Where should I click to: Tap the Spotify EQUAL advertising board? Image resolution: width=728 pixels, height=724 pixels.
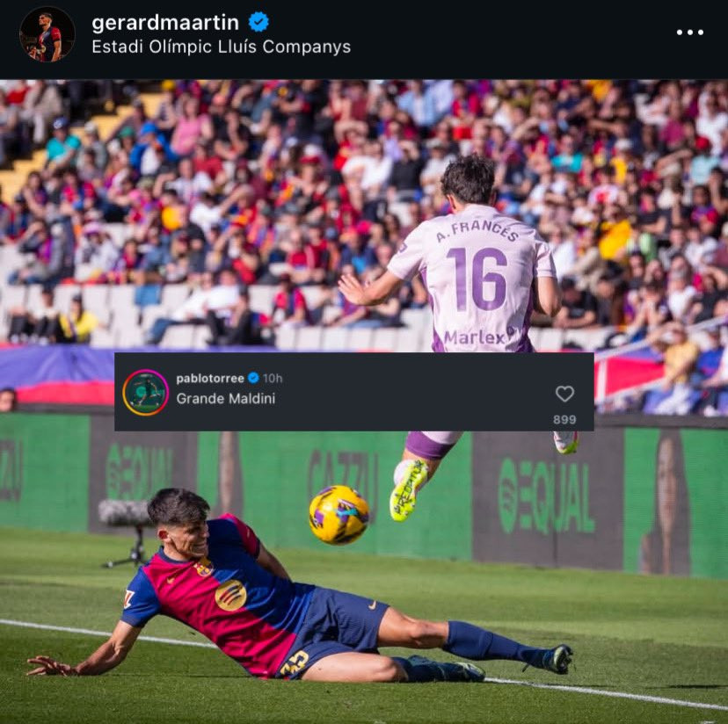[x=547, y=497]
